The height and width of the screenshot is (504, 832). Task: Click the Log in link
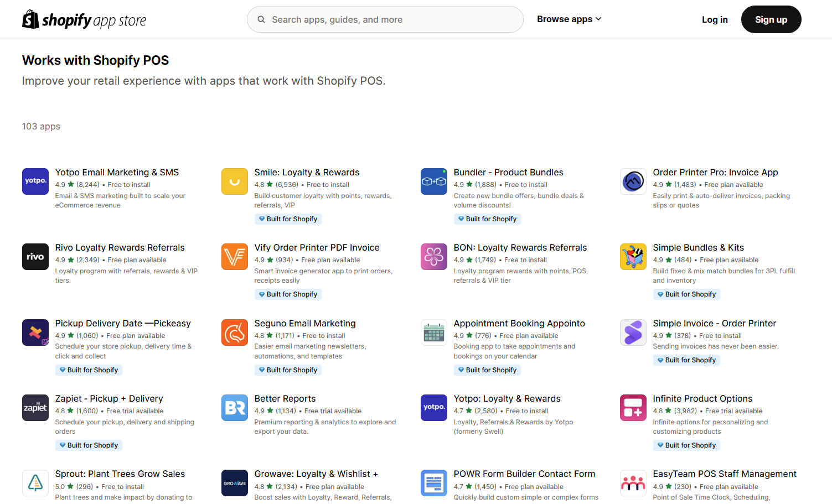(x=715, y=19)
